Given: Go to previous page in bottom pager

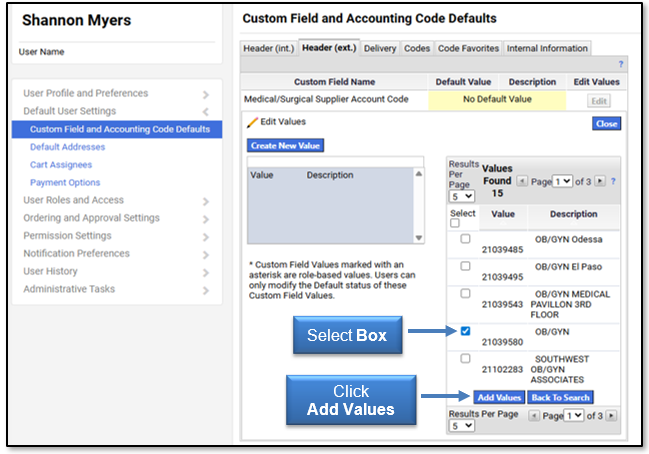Looking at the screenshot, I should pos(534,416).
